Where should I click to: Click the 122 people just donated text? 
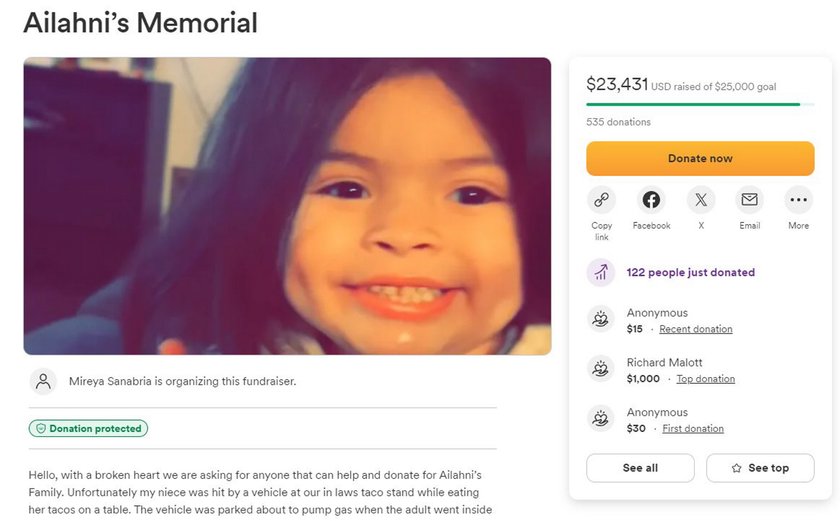[x=691, y=273]
